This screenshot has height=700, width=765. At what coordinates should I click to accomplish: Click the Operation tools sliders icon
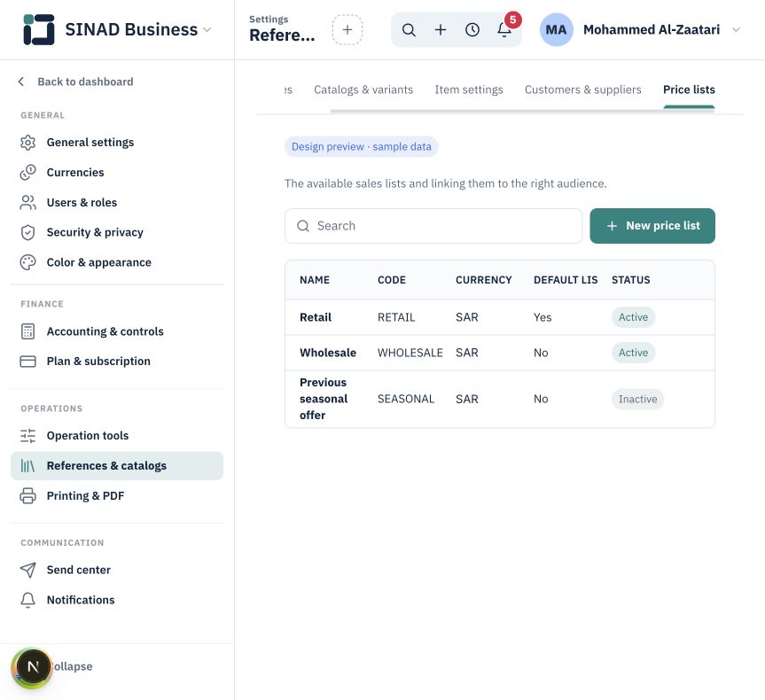pyautogui.click(x=27, y=436)
